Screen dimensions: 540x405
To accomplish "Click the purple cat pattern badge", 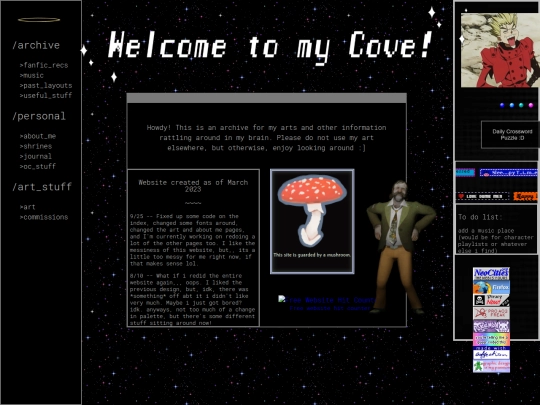I will click(x=491, y=326).
